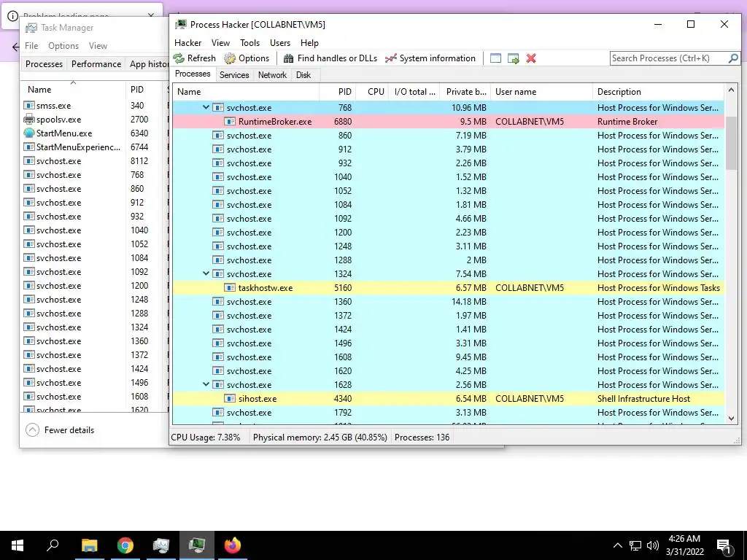Open the Users menu

pyautogui.click(x=280, y=43)
